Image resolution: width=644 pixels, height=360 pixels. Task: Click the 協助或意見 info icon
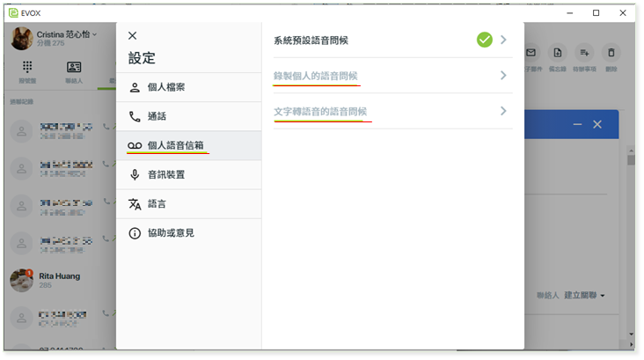(135, 233)
